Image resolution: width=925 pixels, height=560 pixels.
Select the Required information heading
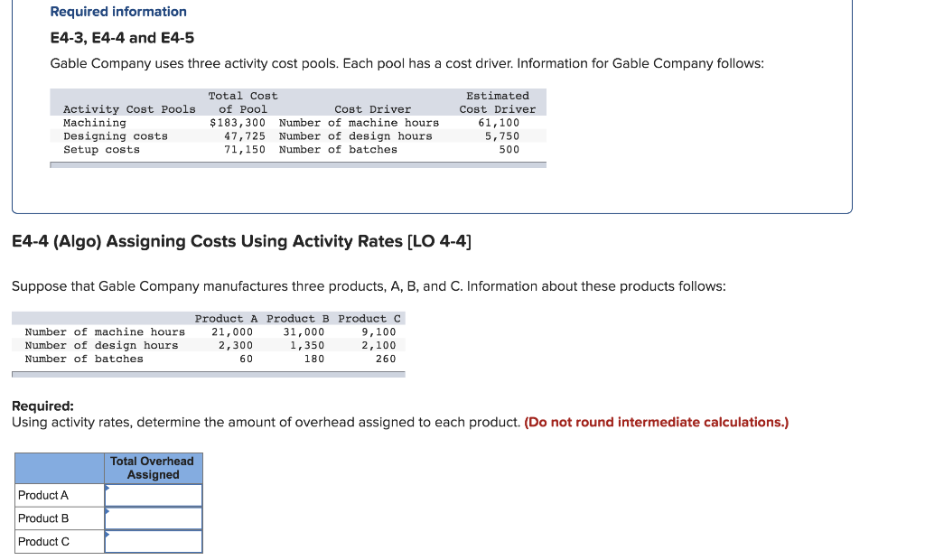point(117,11)
